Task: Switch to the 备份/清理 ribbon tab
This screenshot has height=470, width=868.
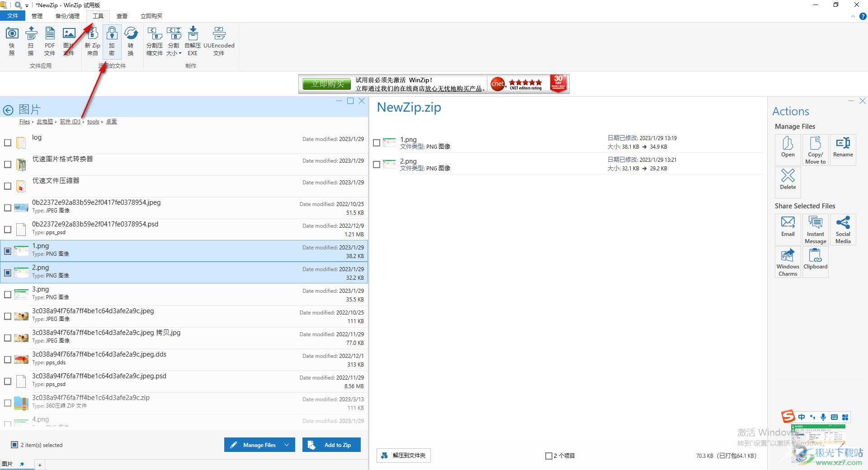Action: 67,16
